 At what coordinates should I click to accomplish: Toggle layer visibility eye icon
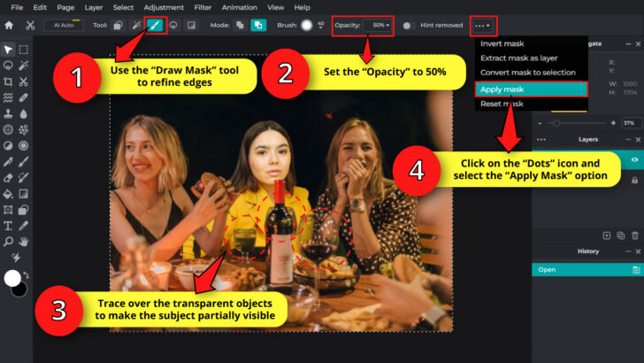click(x=634, y=159)
